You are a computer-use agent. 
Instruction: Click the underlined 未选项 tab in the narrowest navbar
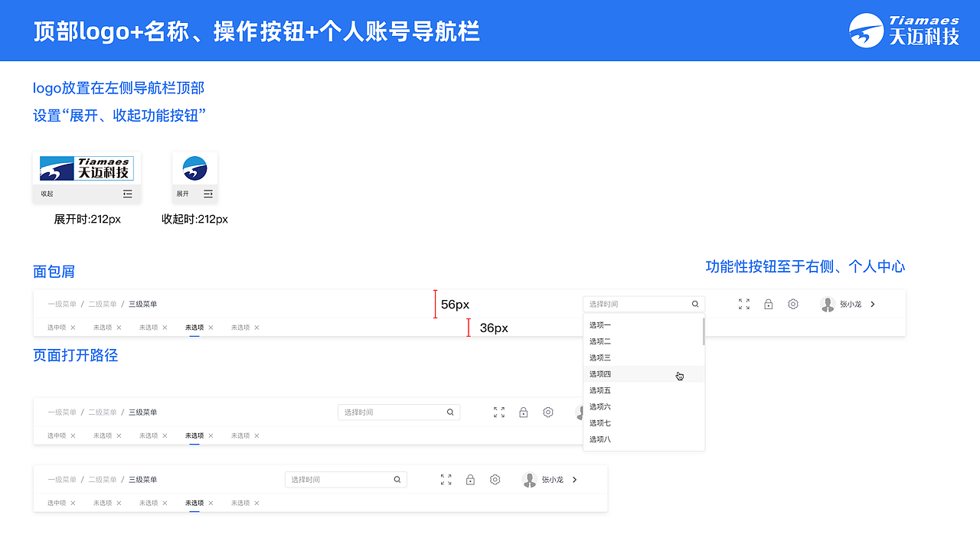(194, 503)
